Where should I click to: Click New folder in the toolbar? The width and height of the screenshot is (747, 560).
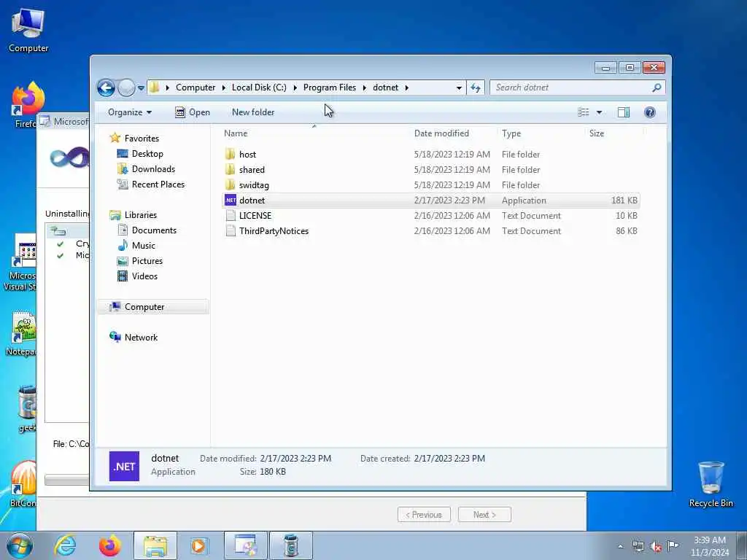click(253, 112)
